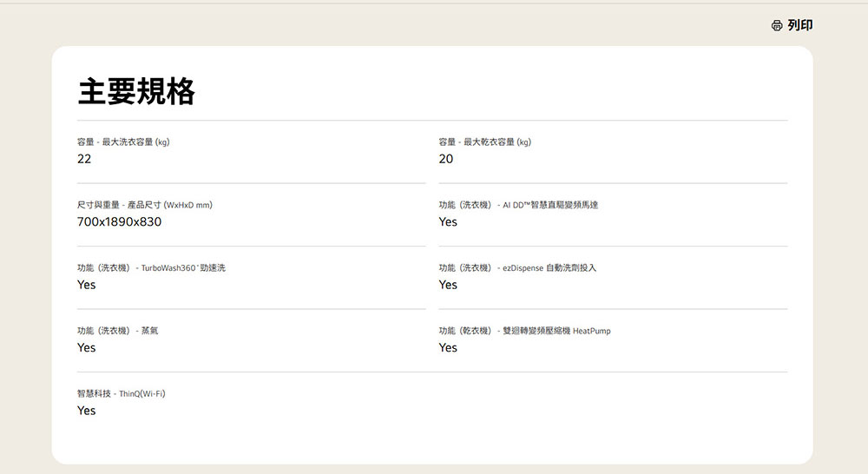The width and height of the screenshot is (868, 474).
Task: Select the 智慧科技 - ThinQ(Wi-Fi) label
Action: 121,394
